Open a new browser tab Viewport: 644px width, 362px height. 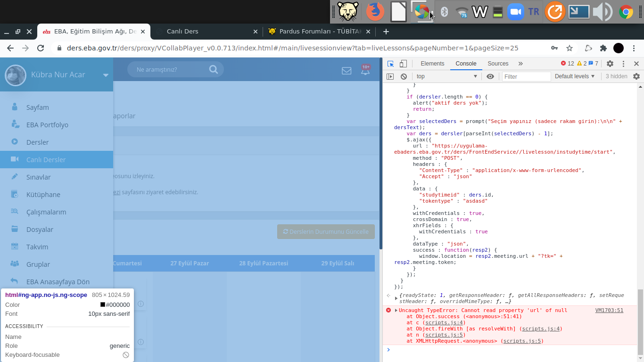(x=386, y=32)
